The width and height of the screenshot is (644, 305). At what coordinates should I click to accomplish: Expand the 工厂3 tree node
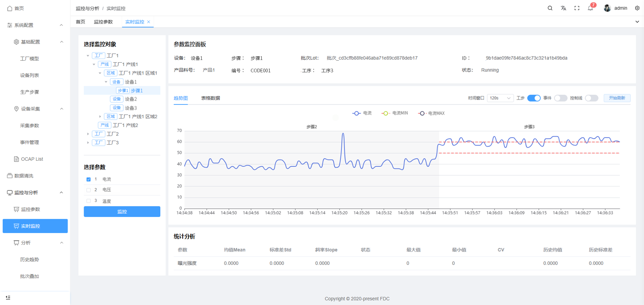pos(88,143)
